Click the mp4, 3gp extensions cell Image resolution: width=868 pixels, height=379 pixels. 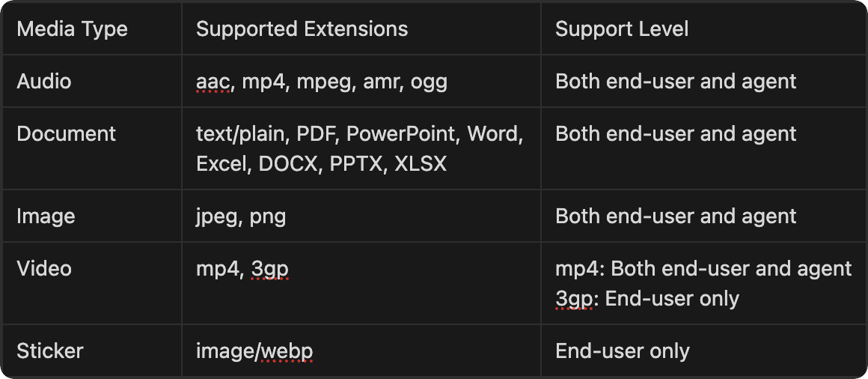point(242,269)
